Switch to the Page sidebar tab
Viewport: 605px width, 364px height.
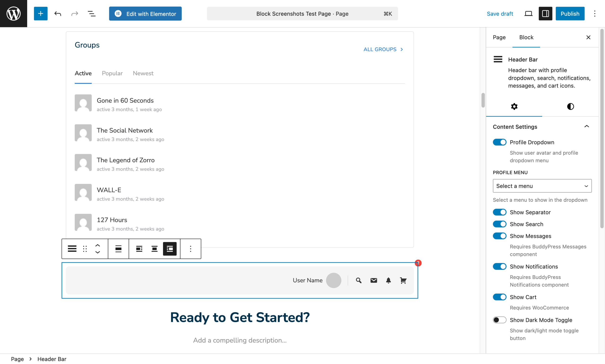point(499,37)
